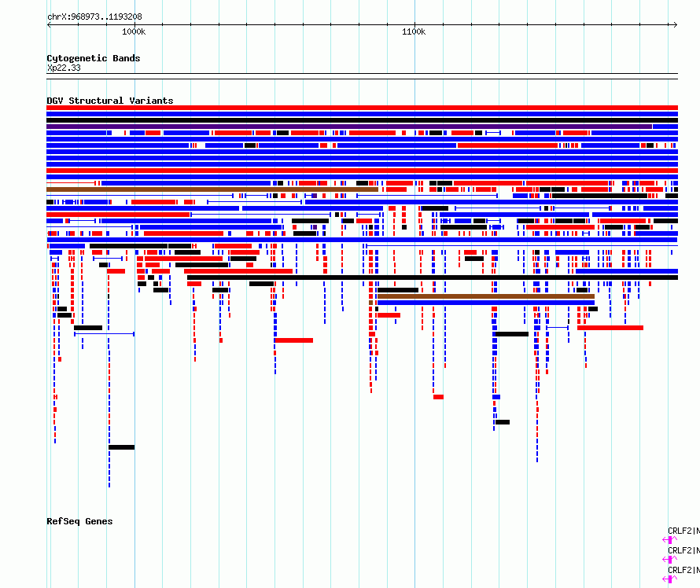
Task: Click the topmost red full-width variant bar
Action: 362,108
